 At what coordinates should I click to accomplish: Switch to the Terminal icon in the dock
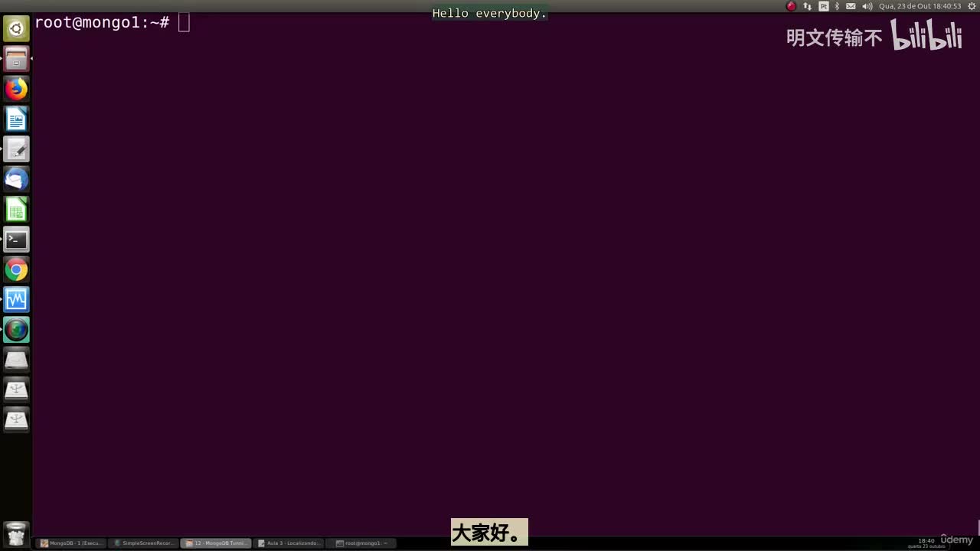pyautogui.click(x=16, y=240)
